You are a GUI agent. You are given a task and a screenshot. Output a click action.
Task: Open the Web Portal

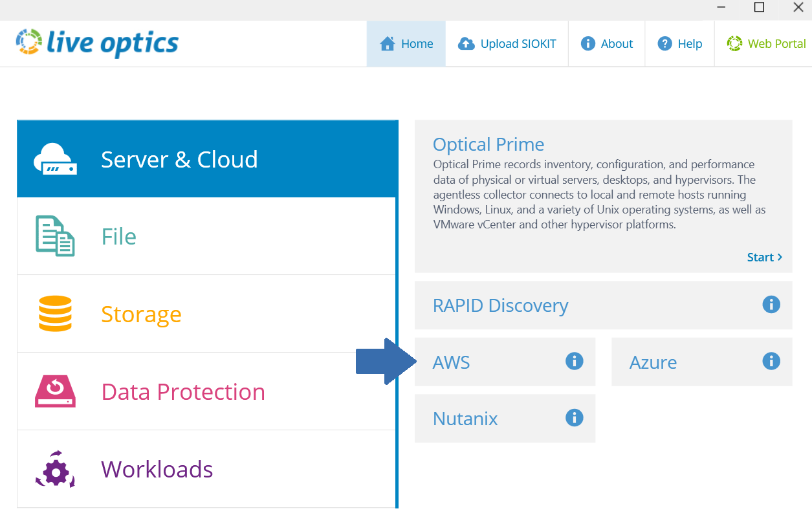pos(766,43)
